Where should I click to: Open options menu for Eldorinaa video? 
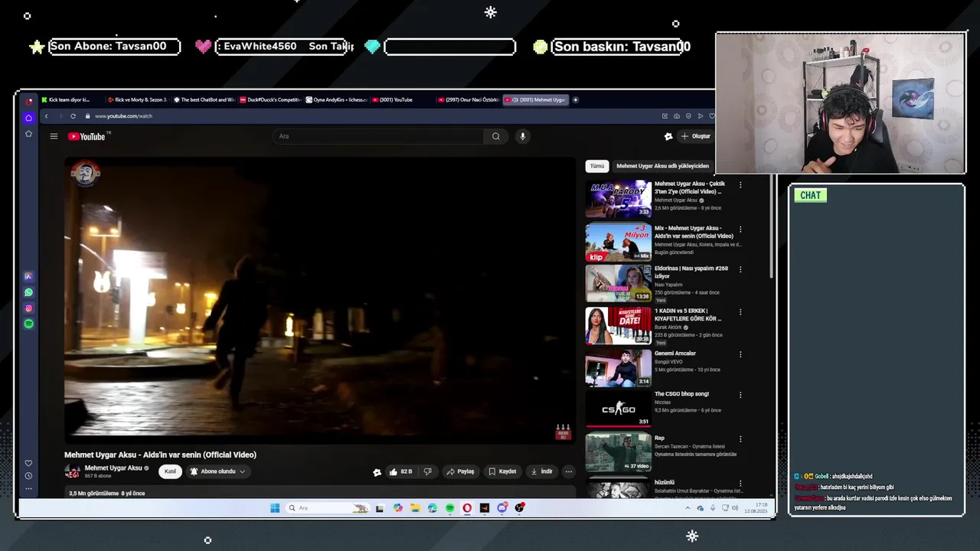coord(740,269)
